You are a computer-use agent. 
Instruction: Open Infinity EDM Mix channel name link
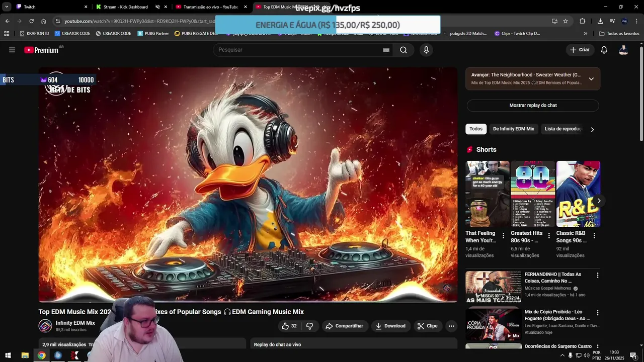point(75,323)
